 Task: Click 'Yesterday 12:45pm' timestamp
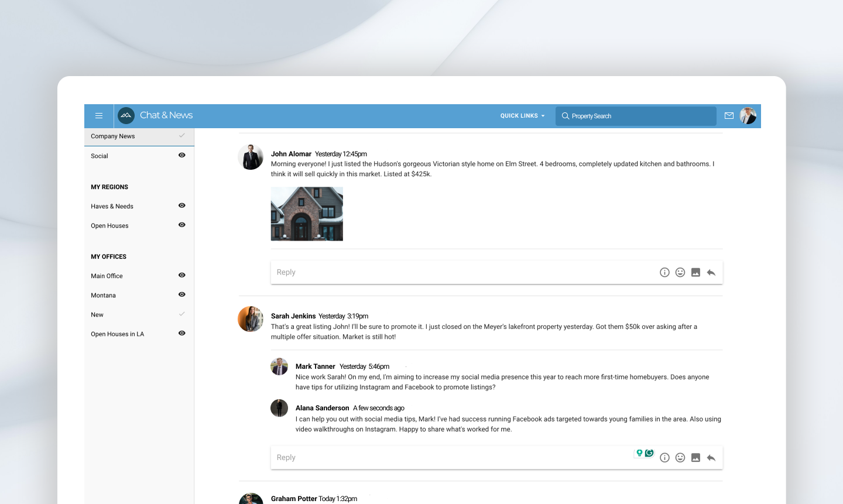pyautogui.click(x=341, y=154)
